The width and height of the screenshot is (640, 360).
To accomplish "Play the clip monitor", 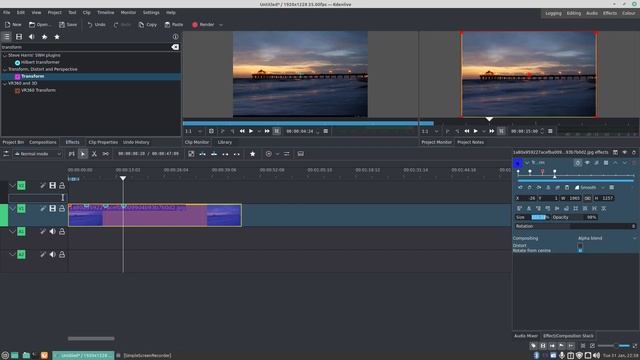I will tap(251, 131).
